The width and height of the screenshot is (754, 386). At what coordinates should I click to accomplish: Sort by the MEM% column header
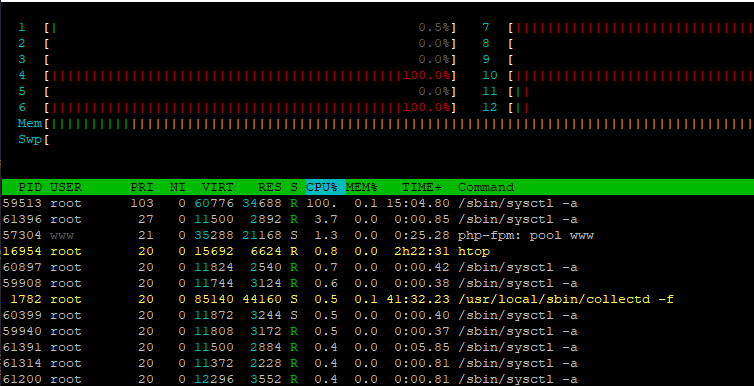tap(362, 187)
